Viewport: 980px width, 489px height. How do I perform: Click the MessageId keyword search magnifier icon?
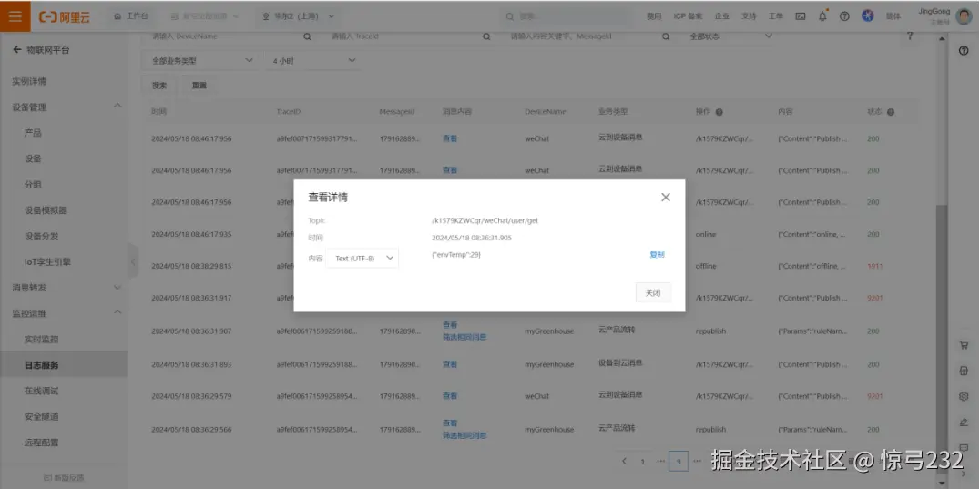pyautogui.click(x=666, y=36)
